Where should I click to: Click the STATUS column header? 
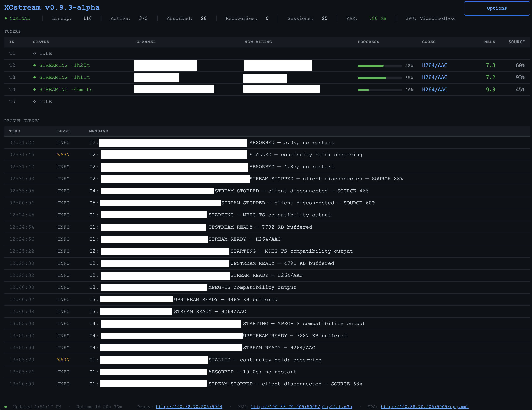coord(41,42)
